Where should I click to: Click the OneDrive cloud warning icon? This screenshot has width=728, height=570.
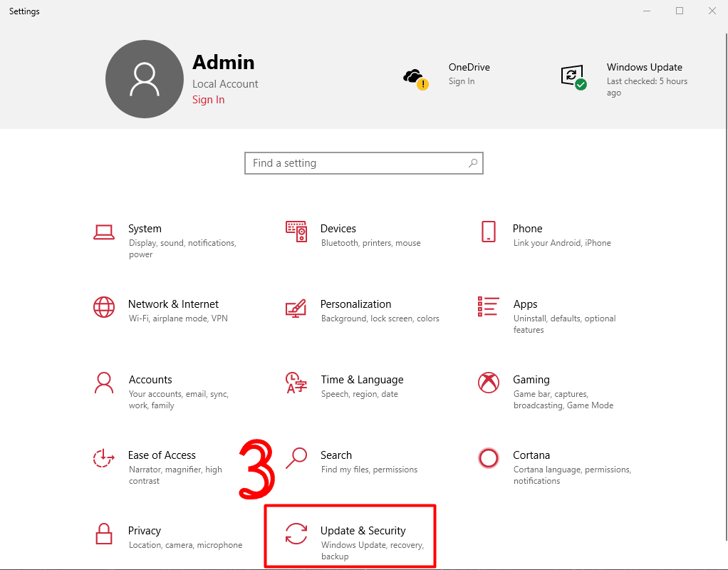415,79
